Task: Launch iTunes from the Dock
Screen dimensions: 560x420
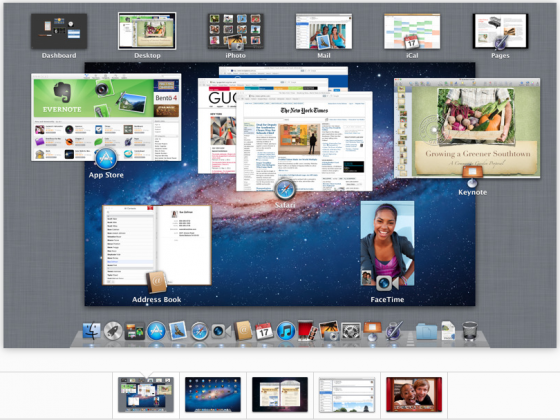Action: [x=286, y=331]
